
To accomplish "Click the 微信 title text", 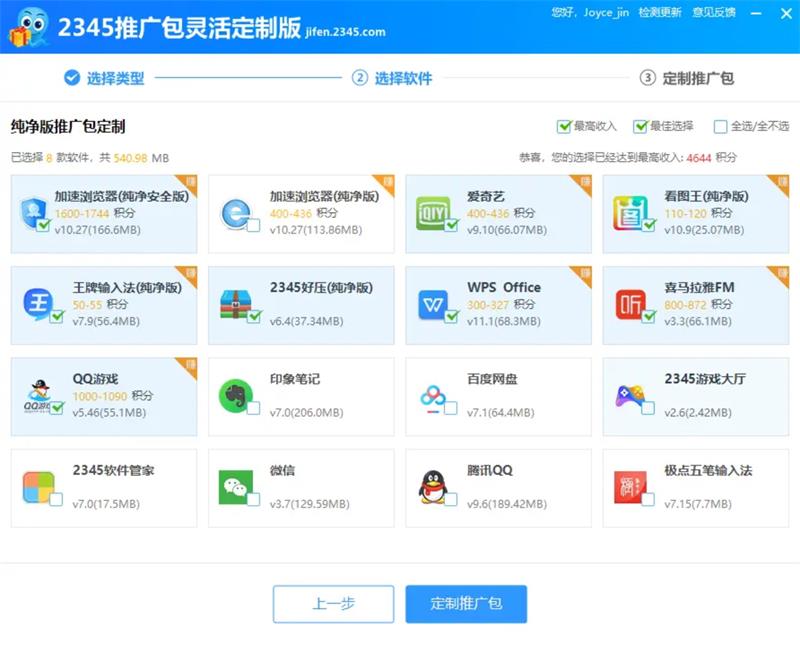I will point(282,470).
